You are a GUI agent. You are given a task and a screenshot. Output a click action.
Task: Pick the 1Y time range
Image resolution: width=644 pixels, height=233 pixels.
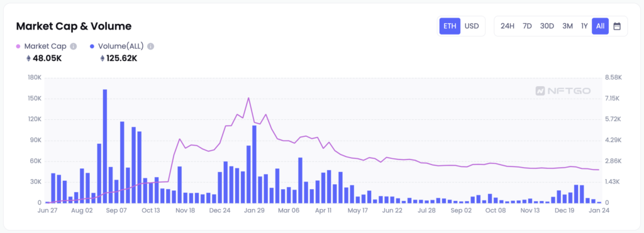tap(584, 26)
